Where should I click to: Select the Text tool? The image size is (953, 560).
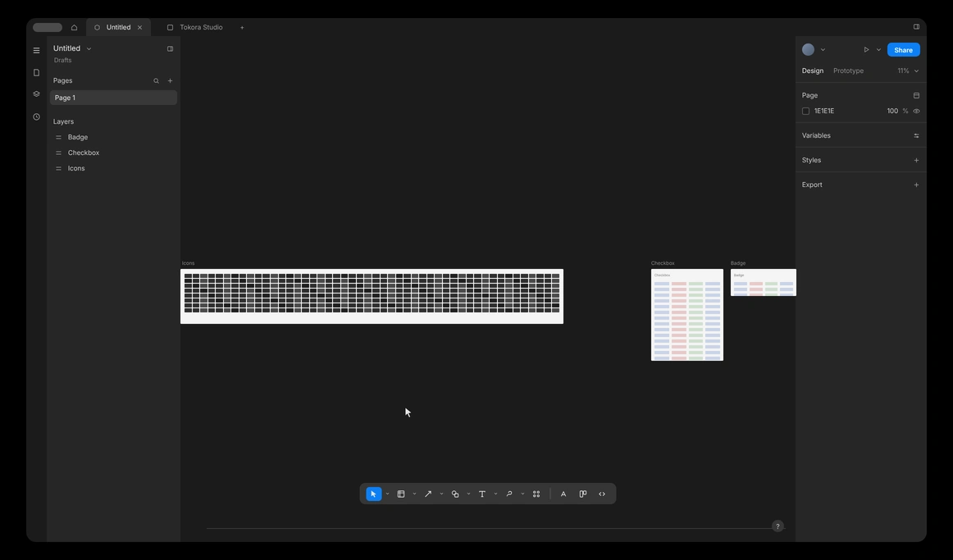click(482, 494)
